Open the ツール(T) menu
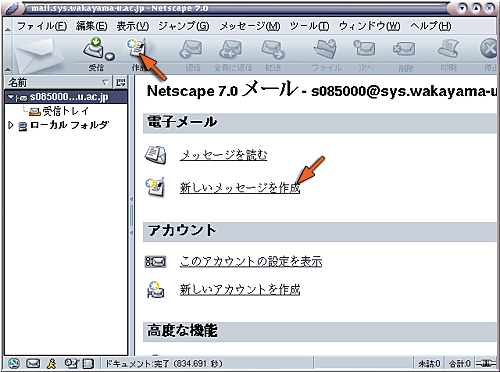 [x=309, y=26]
